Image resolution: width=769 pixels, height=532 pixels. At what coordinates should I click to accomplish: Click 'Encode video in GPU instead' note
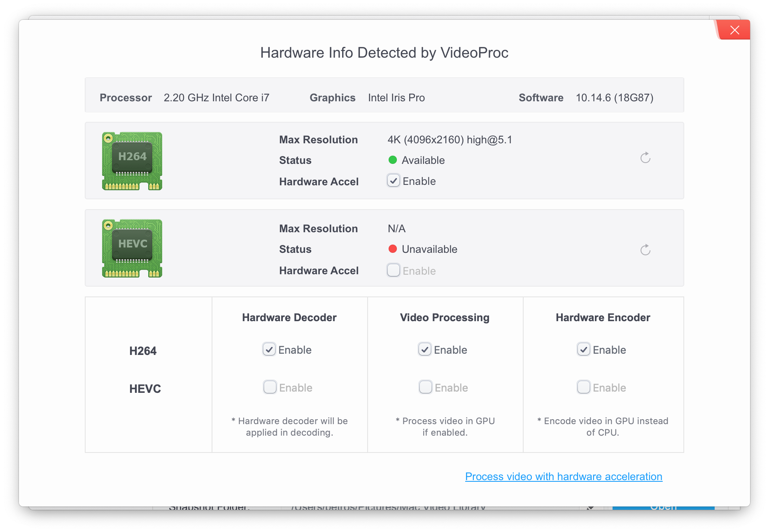(x=603, y=427)
